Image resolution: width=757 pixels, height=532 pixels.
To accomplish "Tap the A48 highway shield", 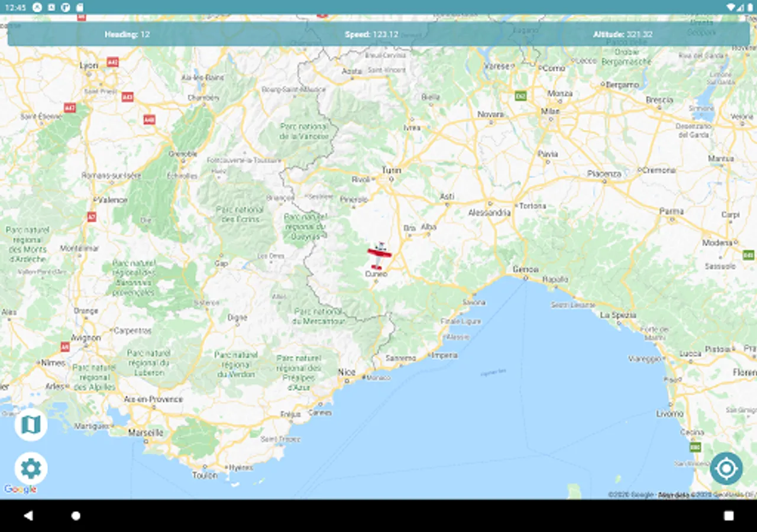I will tap(149, 119).
